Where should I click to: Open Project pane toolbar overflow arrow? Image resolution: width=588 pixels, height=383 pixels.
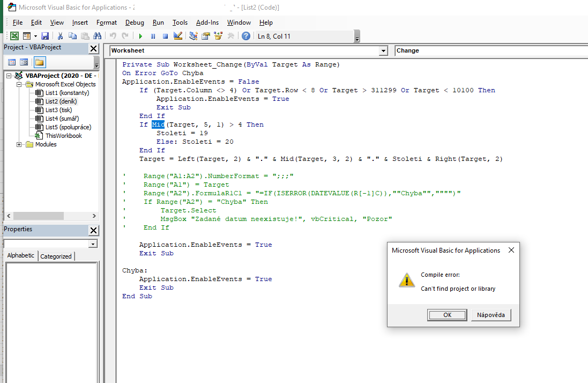(96, 63)
